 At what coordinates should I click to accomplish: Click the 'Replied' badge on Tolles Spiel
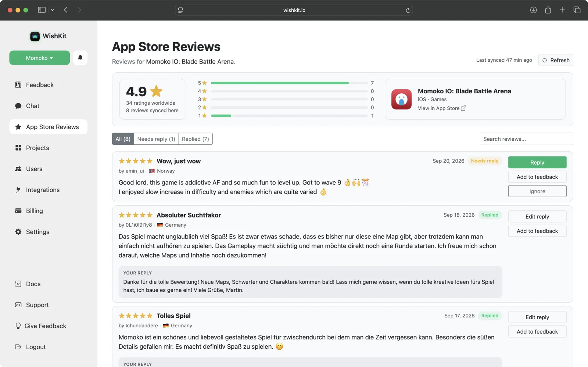tap(490, 316)
